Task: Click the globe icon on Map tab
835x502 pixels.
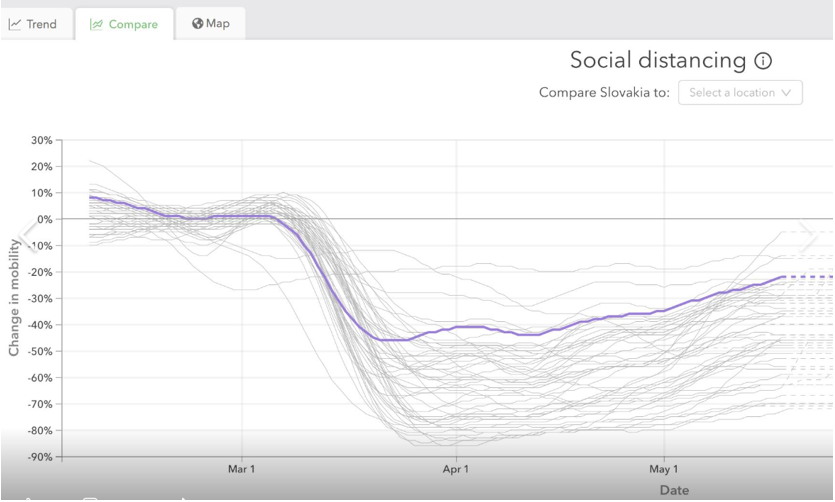Action: (x=197, y=23)
